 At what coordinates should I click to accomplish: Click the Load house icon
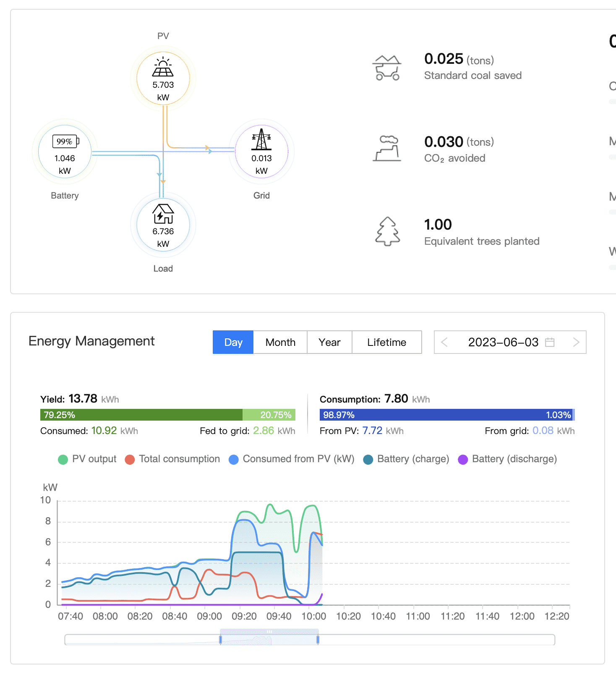(x=163, y=214)
